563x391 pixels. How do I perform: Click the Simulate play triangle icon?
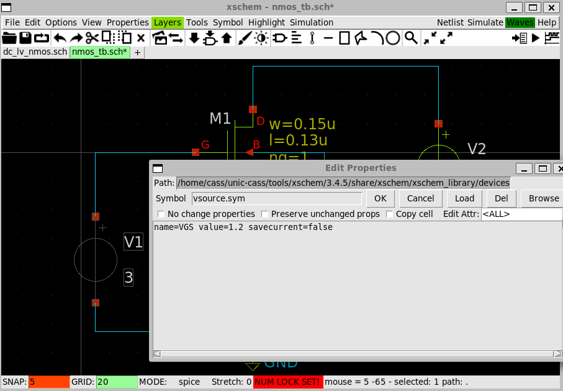point(535,38)
